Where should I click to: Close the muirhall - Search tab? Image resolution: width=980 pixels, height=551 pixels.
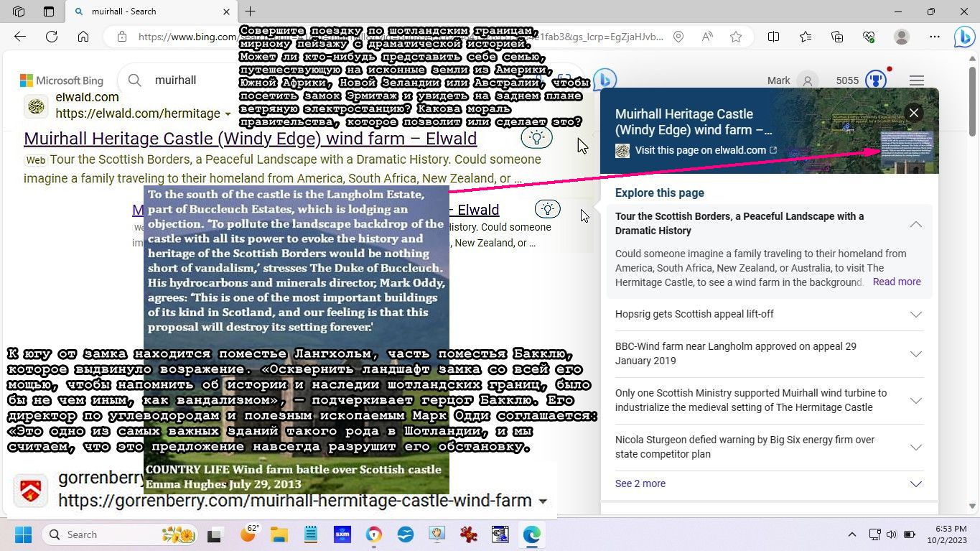click(226, 11)
